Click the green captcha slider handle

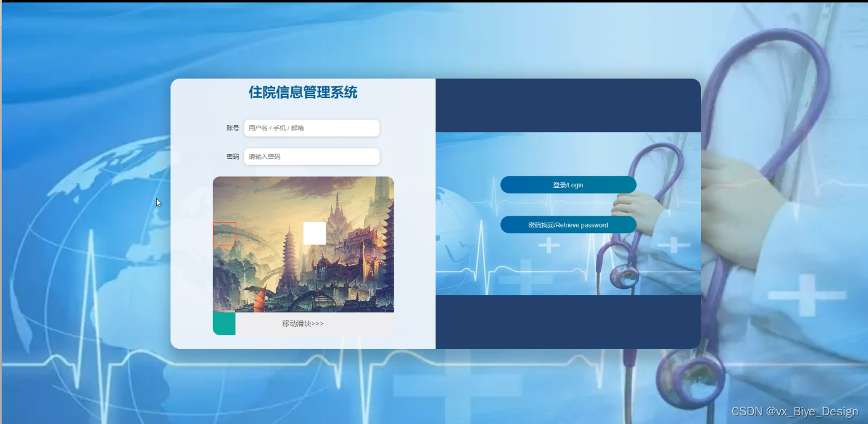coord(224,324)
